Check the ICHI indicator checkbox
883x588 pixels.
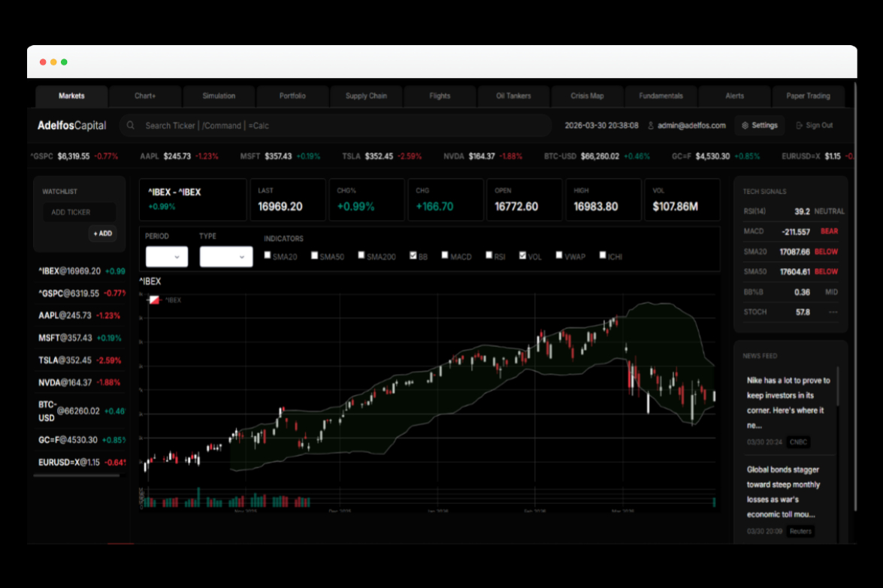(603, 255)
